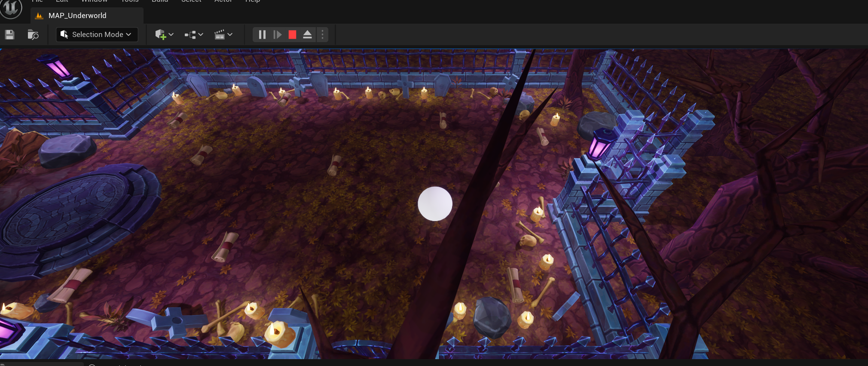
Task: Expand the Blueprints node-graph dropdown
Action: (x=194, y=34)
